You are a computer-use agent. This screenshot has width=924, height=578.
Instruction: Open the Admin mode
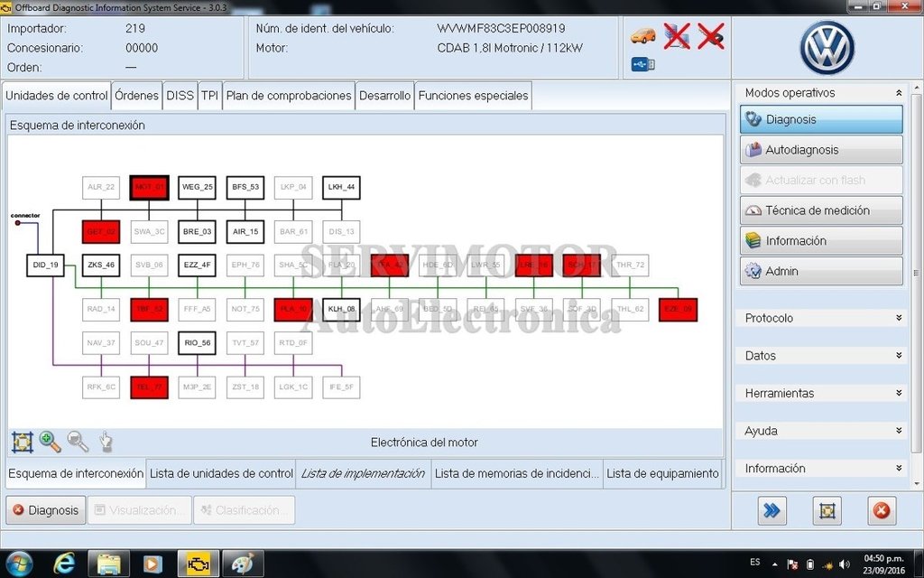pos(821,271)
